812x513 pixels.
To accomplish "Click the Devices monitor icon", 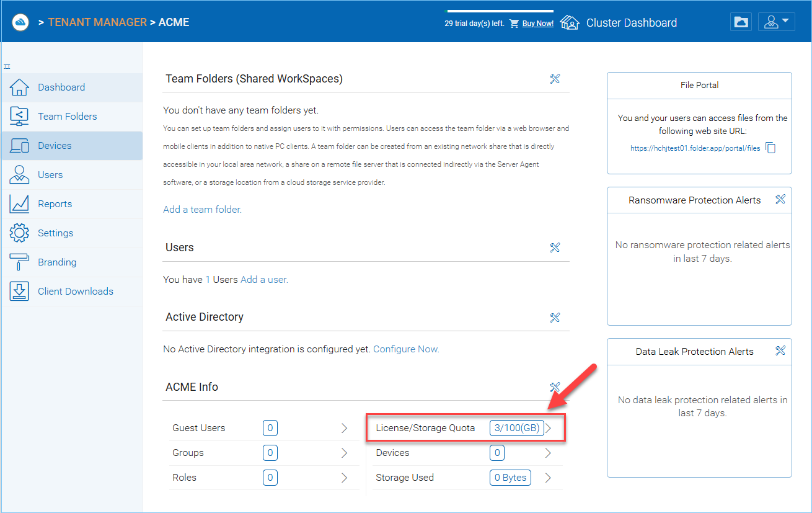I will pyautogui.click(x=19, y=146).
